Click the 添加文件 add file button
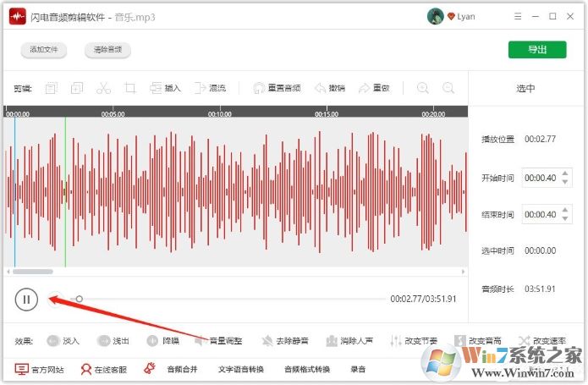The height and width of the screenshot is (385, 588). point(44,50)
